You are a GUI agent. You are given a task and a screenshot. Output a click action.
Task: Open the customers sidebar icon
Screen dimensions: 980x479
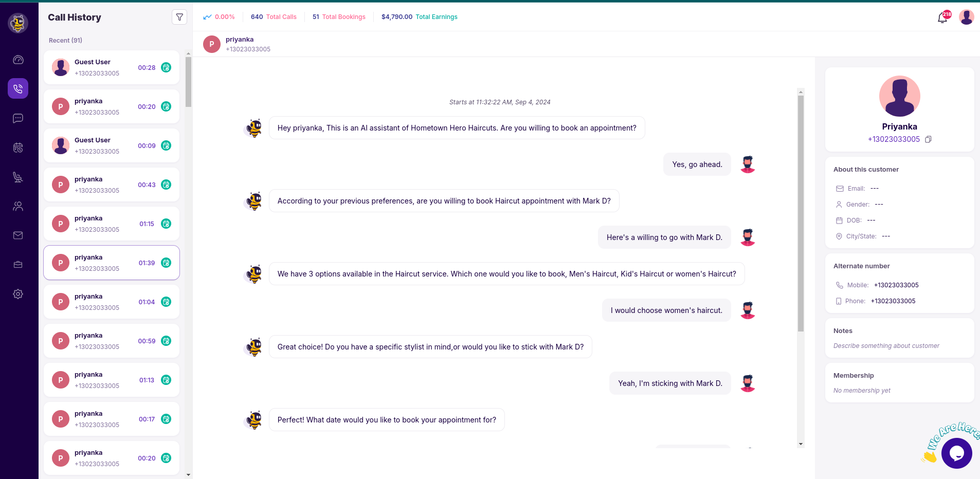tap(18, 207)
